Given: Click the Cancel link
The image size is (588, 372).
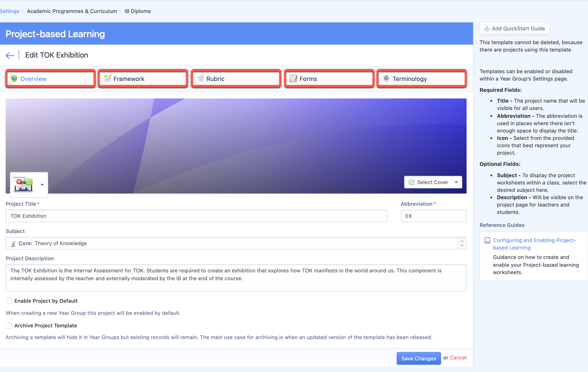Looking at the screenshot, I should pos(458,358).
